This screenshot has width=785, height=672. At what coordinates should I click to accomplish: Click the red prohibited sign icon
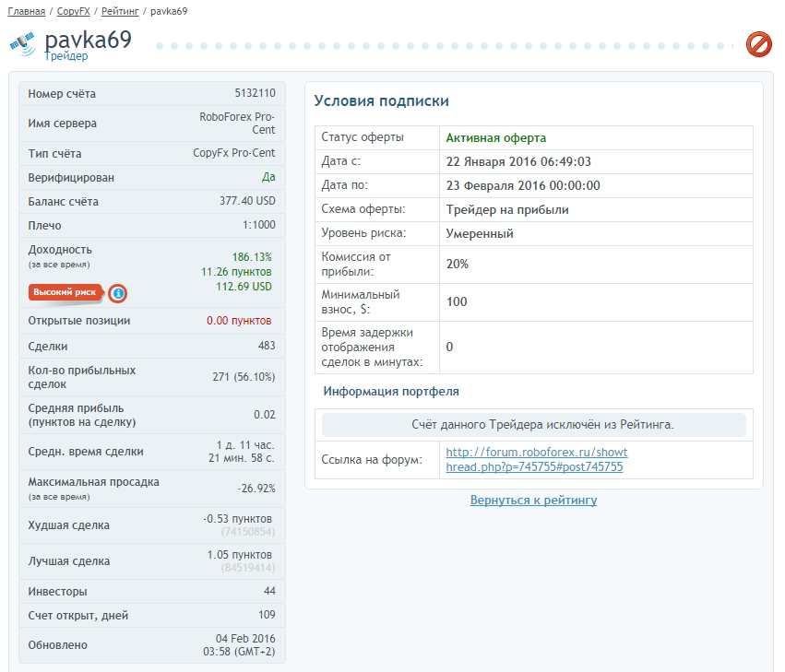(758, 44)
